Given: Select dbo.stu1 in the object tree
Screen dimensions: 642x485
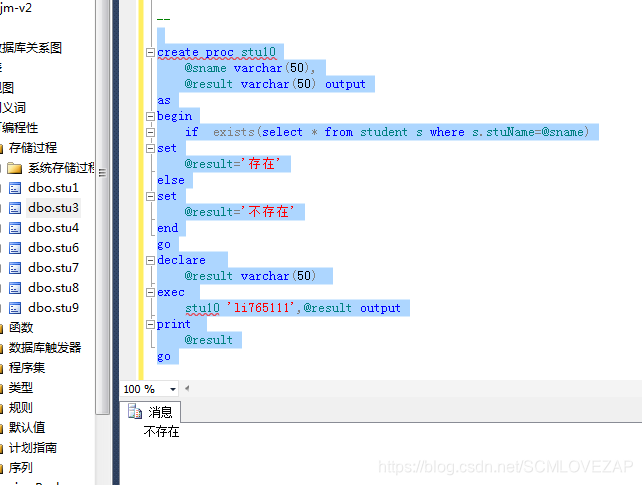Looking at the screenshot, I should [53, 188].
